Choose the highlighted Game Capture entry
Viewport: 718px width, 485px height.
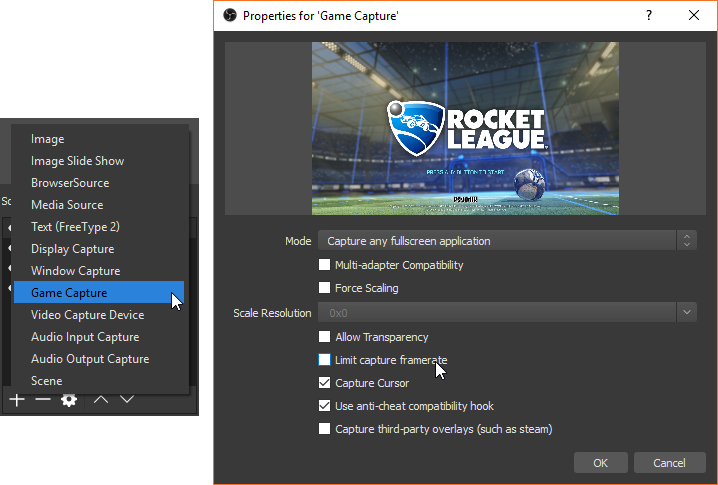pos(99,292)
